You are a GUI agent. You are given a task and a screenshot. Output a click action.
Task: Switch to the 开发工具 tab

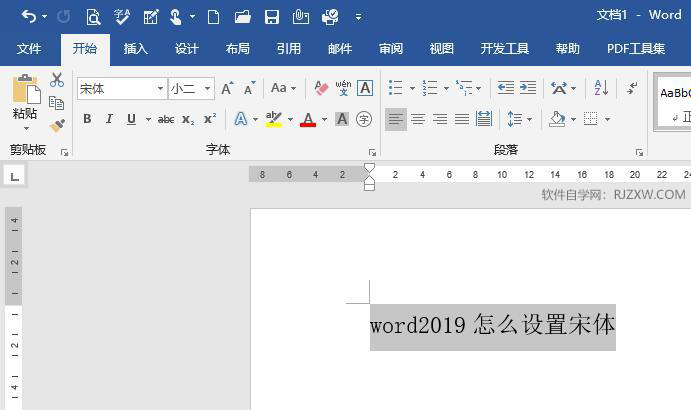coord(505,48)
